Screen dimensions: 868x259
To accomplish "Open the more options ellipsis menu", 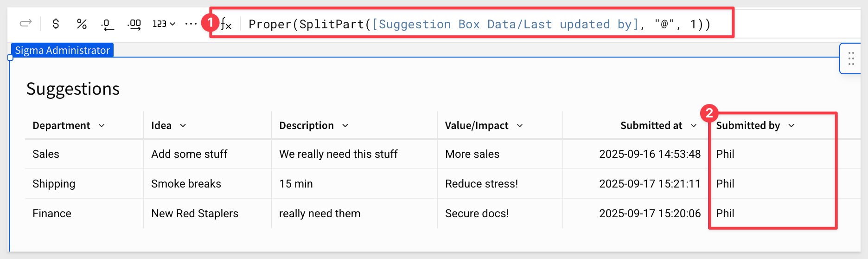I will coord(191,24).
